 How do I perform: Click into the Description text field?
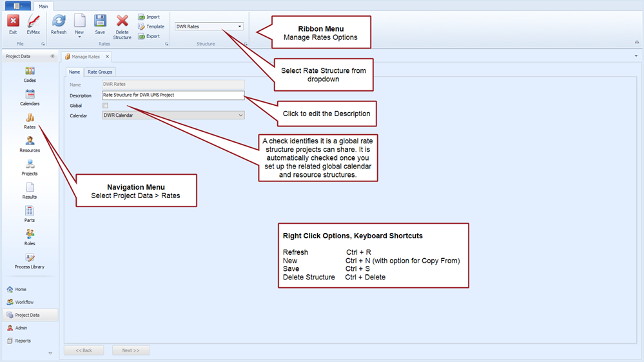pos(173,96)
